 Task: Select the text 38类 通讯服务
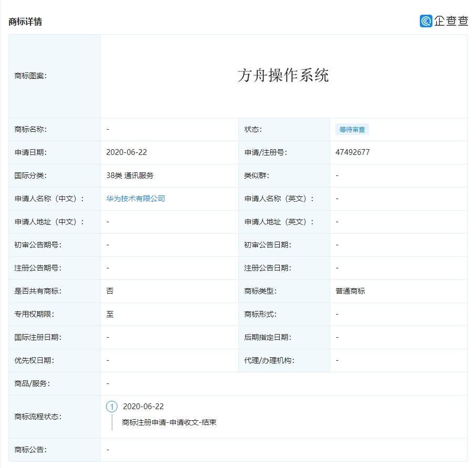coord(130,175)
